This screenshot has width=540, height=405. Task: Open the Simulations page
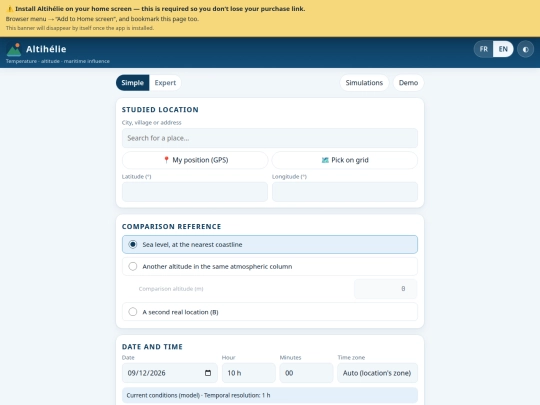point(364,83)
